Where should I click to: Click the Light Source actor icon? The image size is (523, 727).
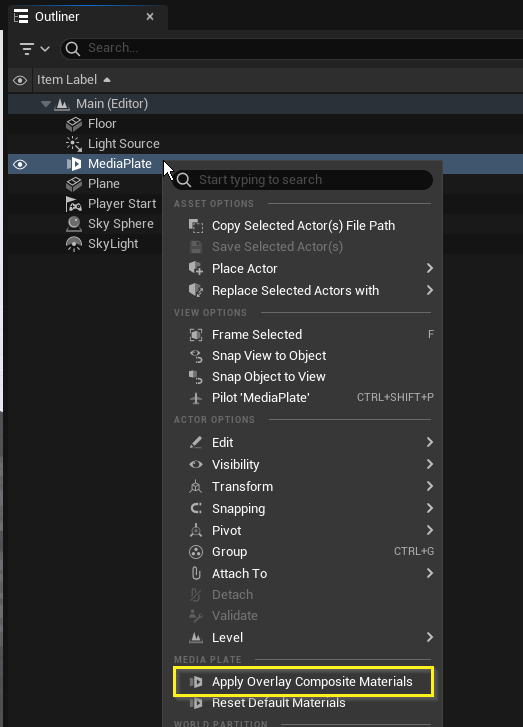point(74,144)
